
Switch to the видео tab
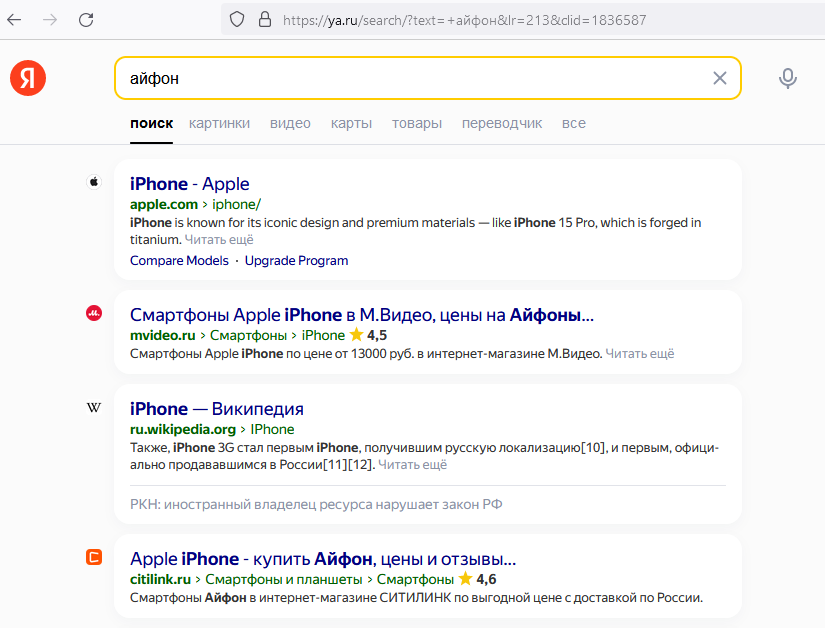click(290, 123)
